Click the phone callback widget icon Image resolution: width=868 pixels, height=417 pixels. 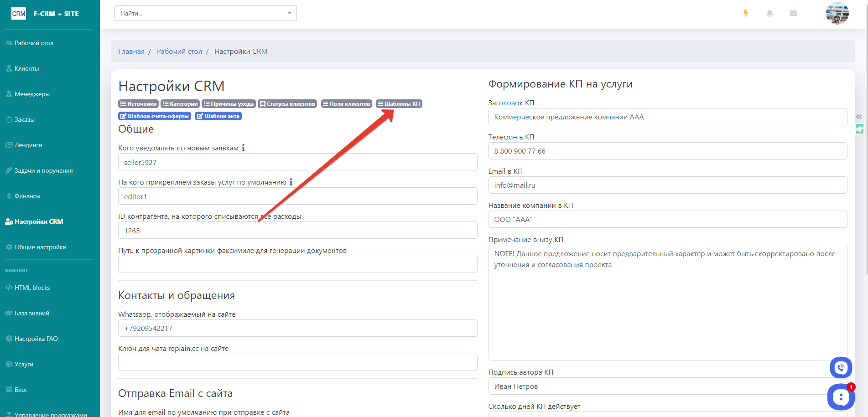(x=841, y=367)
